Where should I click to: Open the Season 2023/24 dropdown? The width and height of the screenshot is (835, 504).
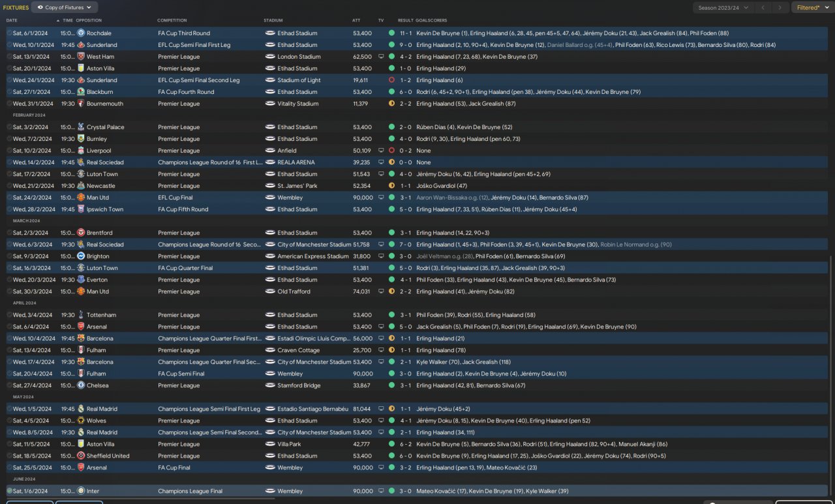coord(723,8)
